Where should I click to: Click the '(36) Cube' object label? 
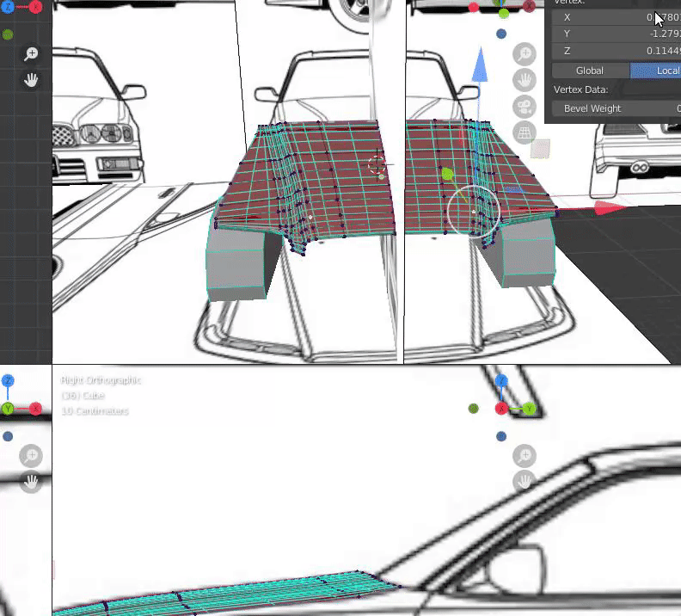pyautogui.click(x=83, y=396)
